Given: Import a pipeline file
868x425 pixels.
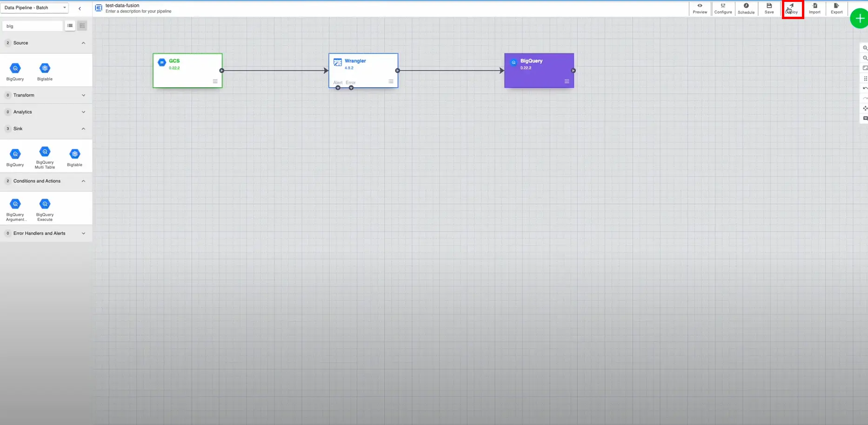Looking at the screenshot, I should coord(815,8).
